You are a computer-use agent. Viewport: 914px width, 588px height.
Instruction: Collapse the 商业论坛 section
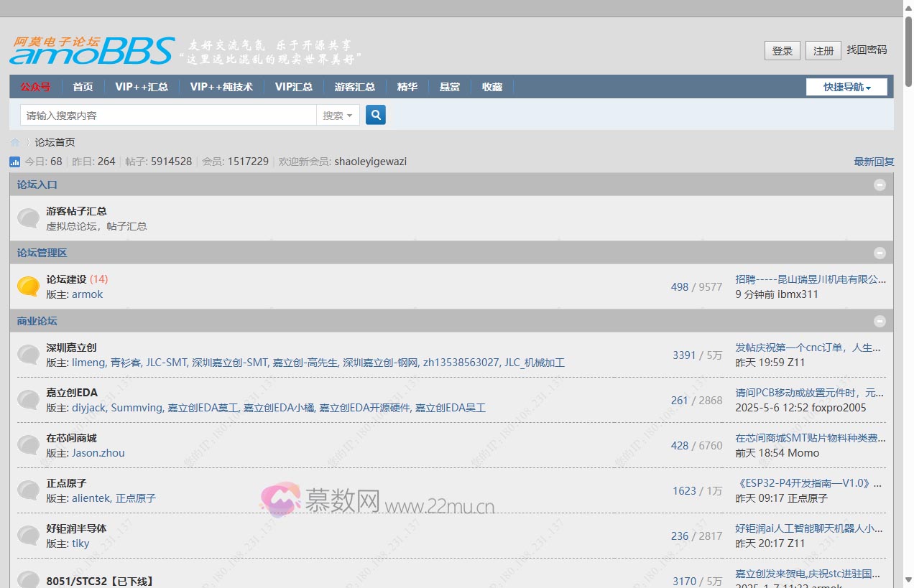coord(880,321)
